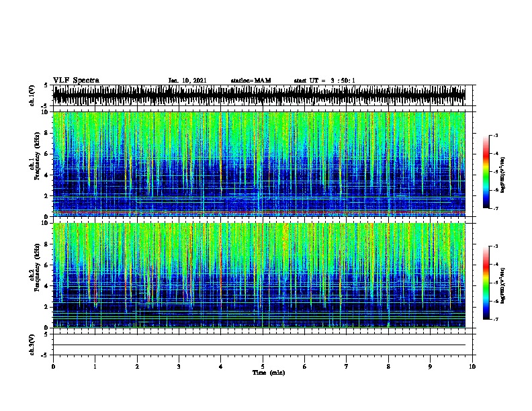Click time axis tick label "5"
Image resolution: width=532 pixels, height=411 pixels.
click(x=263, y=367)
